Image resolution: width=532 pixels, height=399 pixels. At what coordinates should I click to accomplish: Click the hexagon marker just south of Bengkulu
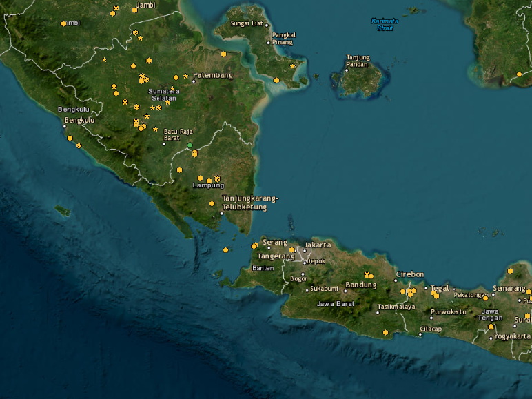(70, 138)
